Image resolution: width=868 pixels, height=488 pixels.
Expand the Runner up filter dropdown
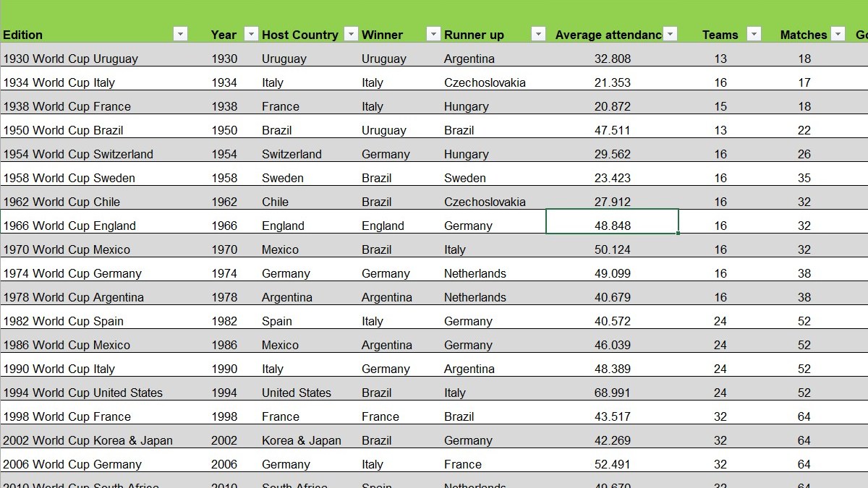click(x=537, y=34)
